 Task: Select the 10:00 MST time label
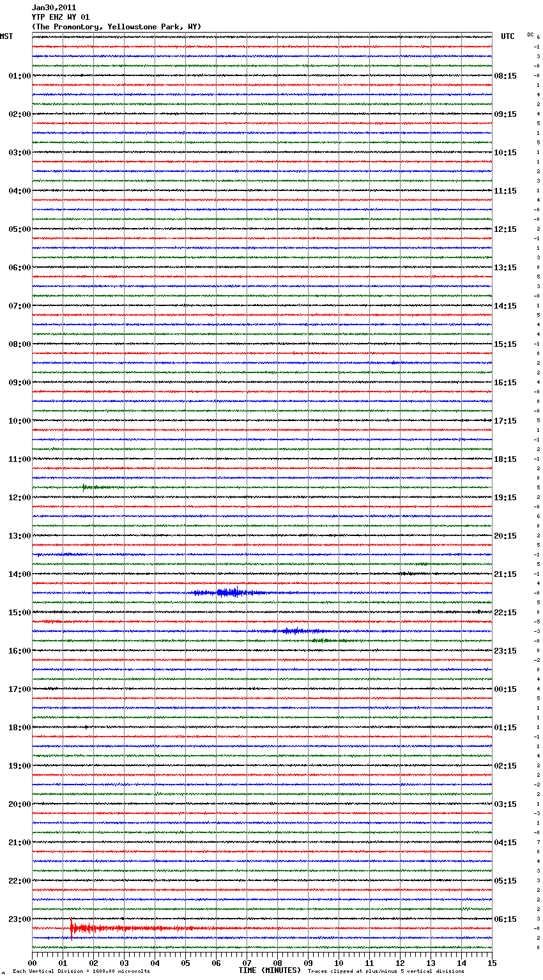(19, 421)
